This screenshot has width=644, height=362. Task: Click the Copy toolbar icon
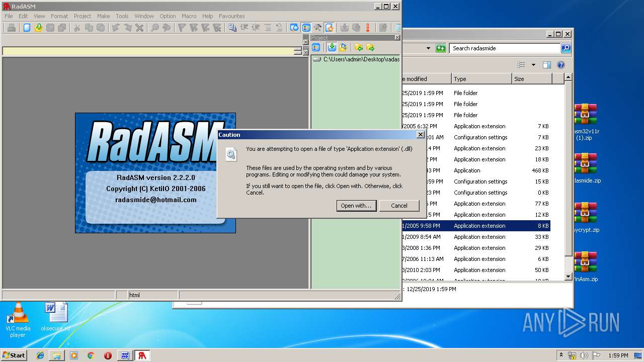coord(89,28)
